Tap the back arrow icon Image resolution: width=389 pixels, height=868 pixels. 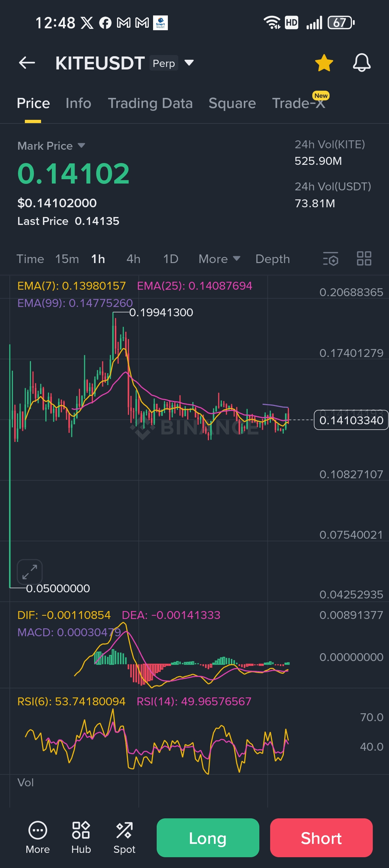[x=27, y=63]
